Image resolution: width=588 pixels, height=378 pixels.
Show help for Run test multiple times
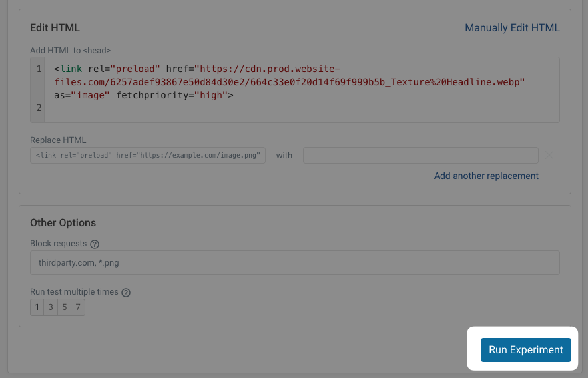click(126, 293)
